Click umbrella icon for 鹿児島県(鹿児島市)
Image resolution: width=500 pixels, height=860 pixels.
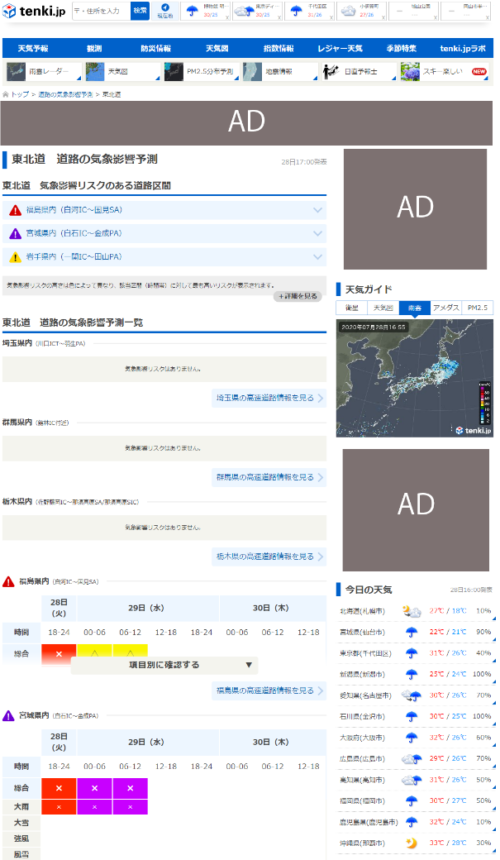[411, 822]
